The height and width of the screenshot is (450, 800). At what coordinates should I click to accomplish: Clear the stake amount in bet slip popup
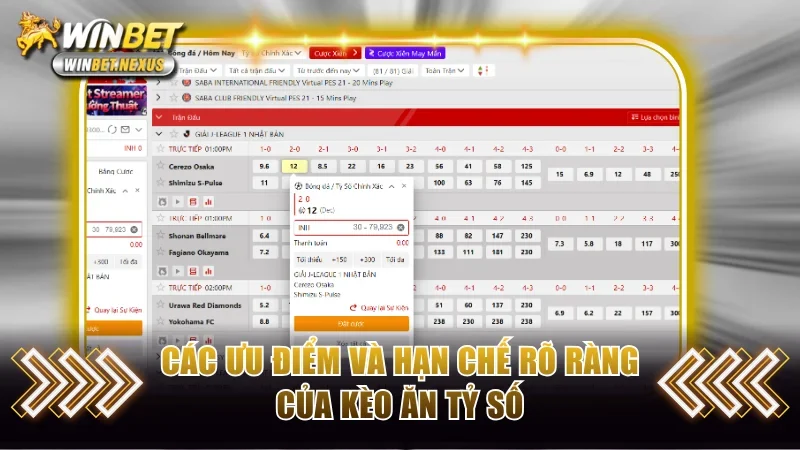pos(401,228)
